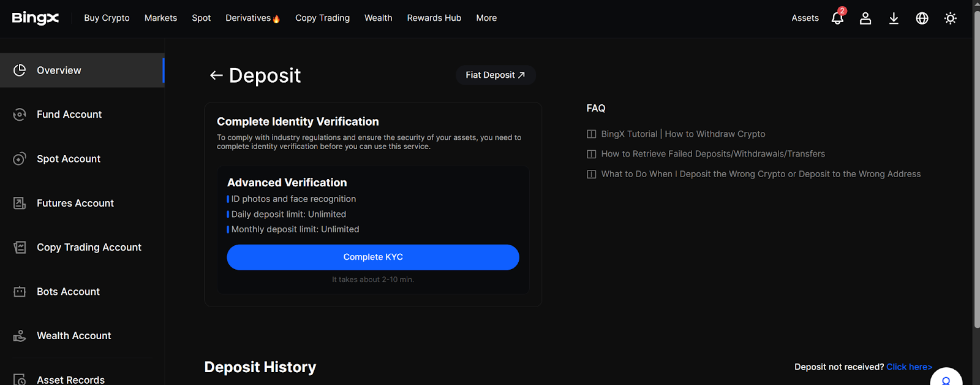Click 'It takes about 2-10 min.' text
Image resolution: width=980 pixels, height=385 pixels.
pos(373,280)
